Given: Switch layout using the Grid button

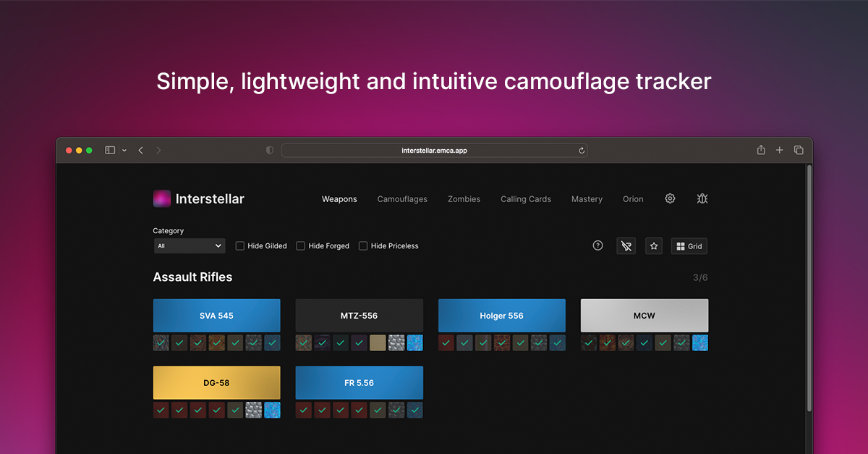Looking at the screenshot, I should [x=689, y=246].
